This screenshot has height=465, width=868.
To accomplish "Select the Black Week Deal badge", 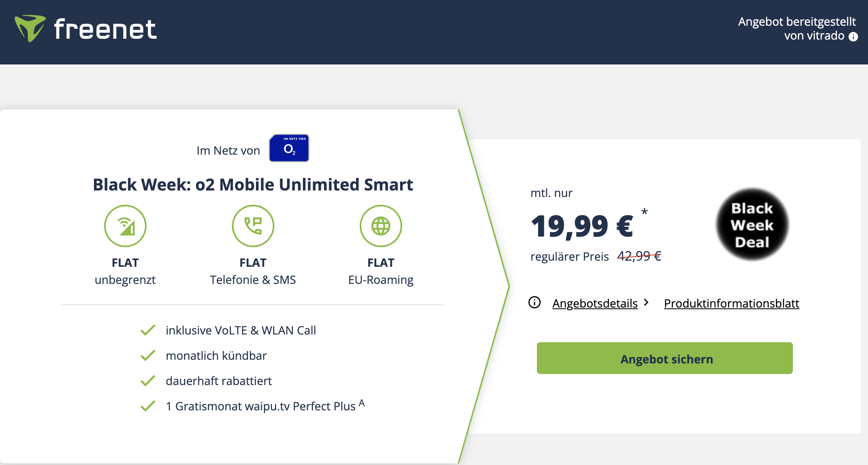I will pyautogui.click(x=752, y=225).
